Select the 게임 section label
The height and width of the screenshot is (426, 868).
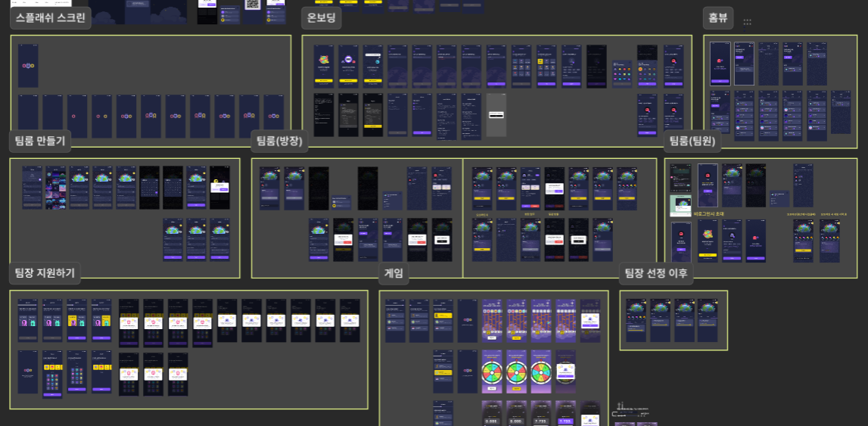394,273
